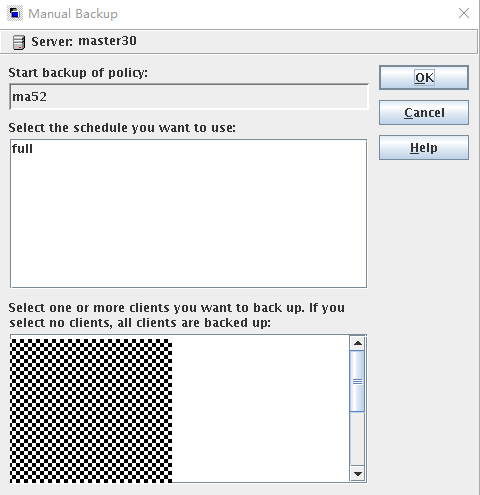
Task: Click the clients list down arrow
Action: coord(358,474)
